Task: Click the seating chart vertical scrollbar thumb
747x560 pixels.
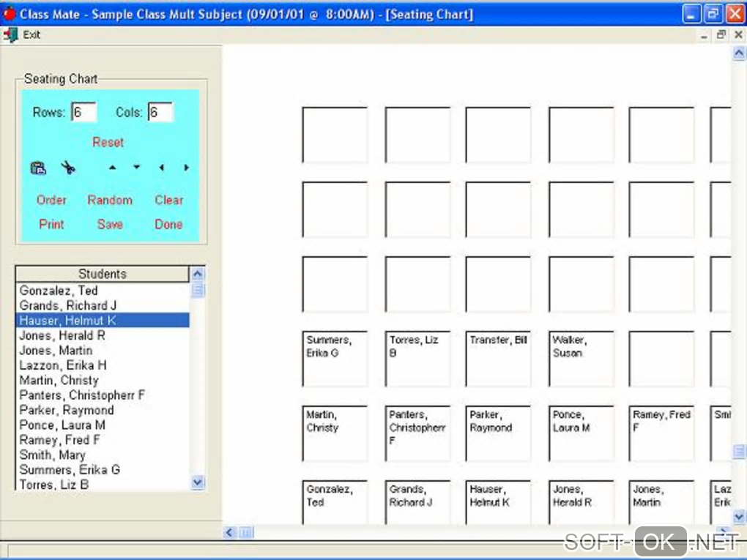Action: click(x=739, y=451)
